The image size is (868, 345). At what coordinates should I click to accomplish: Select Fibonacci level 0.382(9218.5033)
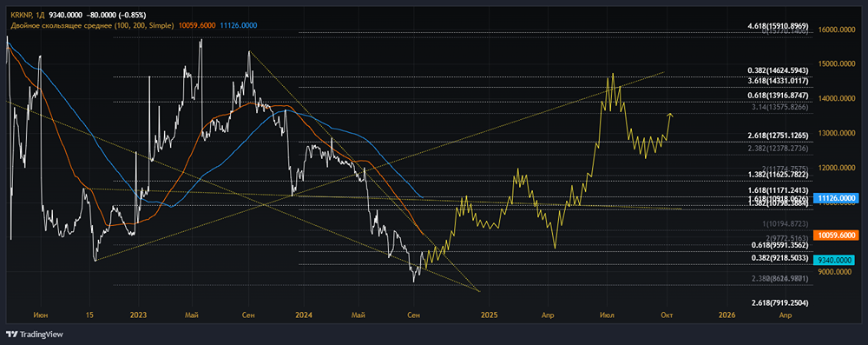tap(780, 258)
